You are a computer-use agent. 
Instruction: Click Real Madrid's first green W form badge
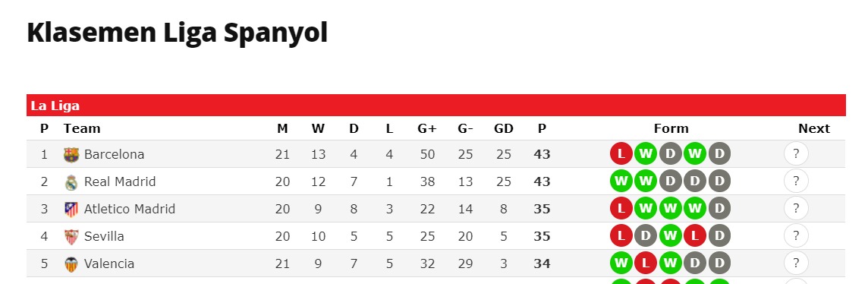click(x=621, y=181)
